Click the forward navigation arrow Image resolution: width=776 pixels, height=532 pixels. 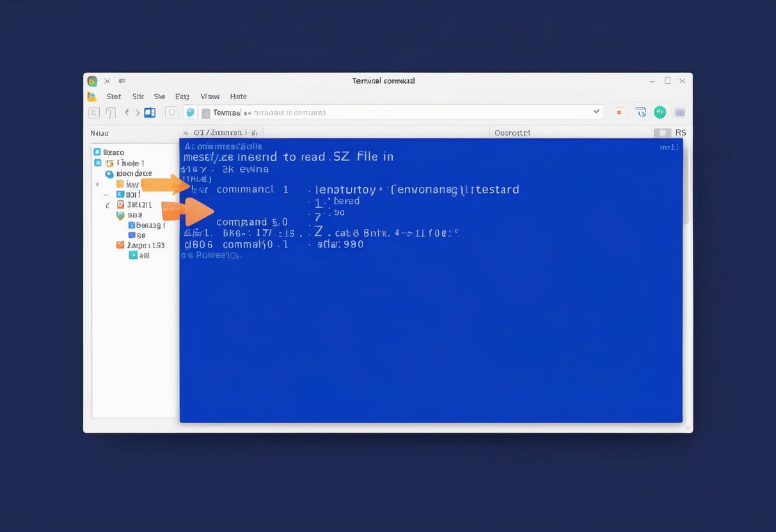[x=138, y=113]
